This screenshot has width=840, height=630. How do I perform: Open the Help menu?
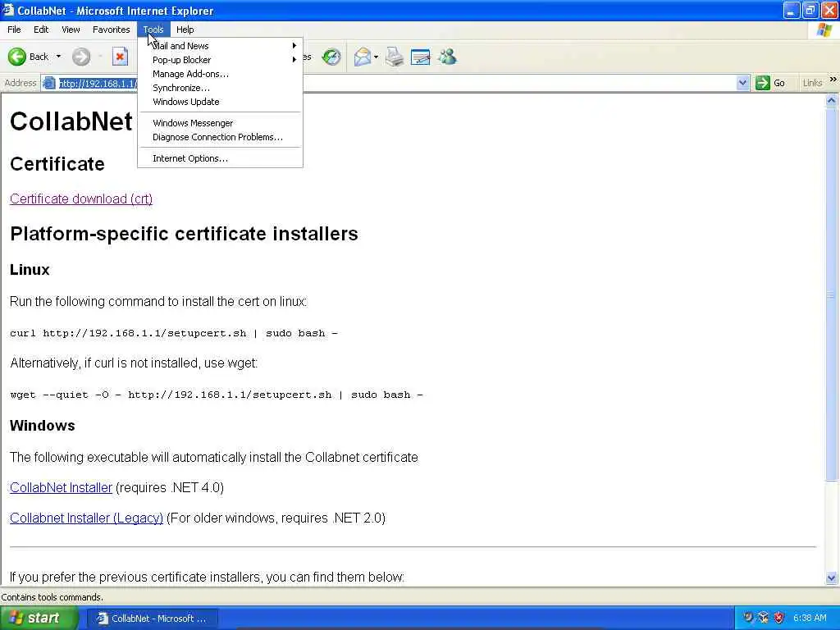pyautogui.click(x=185, y=30)
